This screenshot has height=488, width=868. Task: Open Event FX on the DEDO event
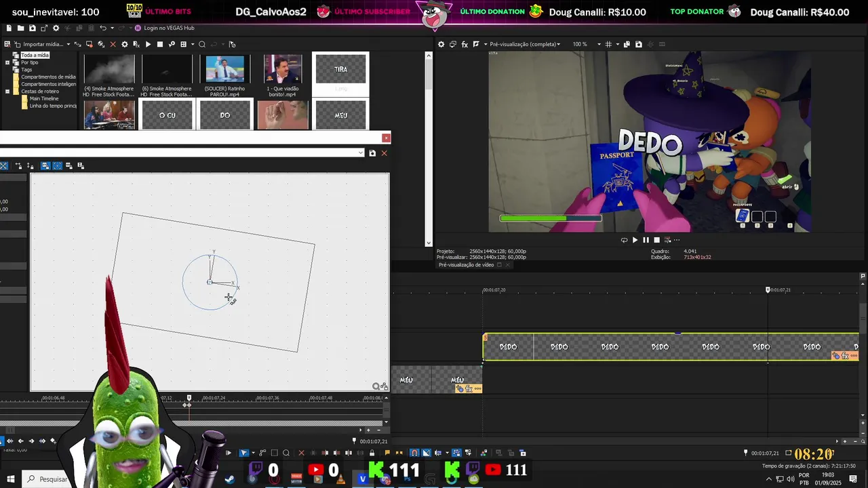pos(845,356)
